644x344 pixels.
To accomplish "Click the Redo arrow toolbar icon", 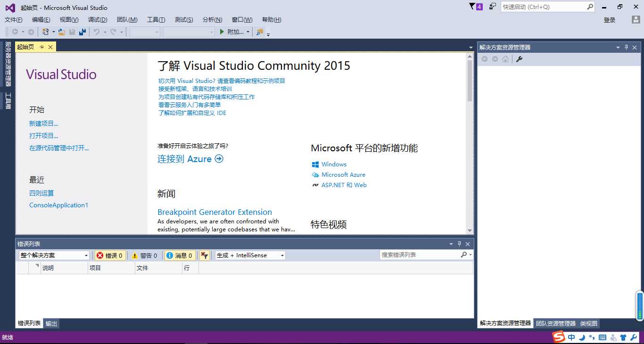I will click(x=113, y=32).
